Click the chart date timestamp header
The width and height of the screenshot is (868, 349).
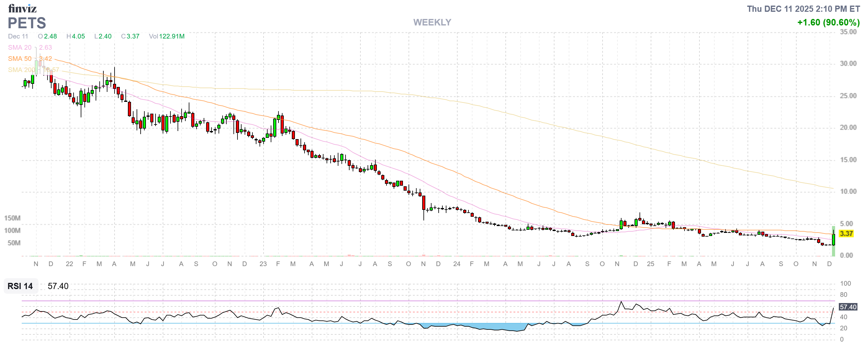(x=803, y=9)
